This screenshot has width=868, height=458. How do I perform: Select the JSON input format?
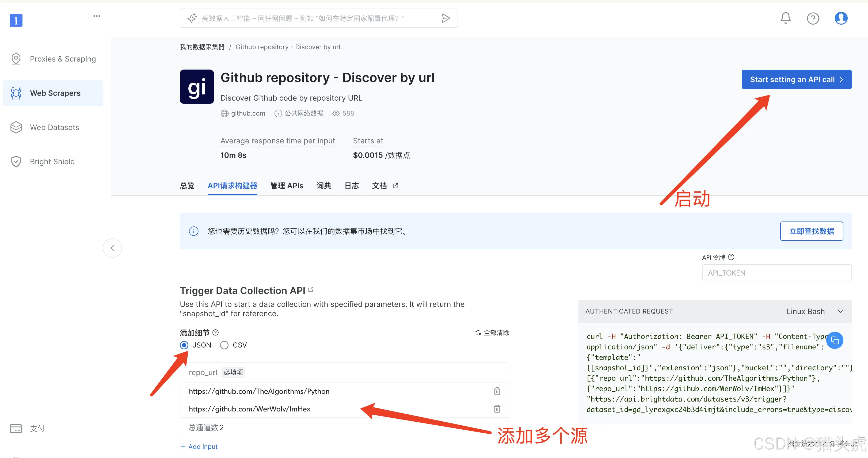pos(184,345)
